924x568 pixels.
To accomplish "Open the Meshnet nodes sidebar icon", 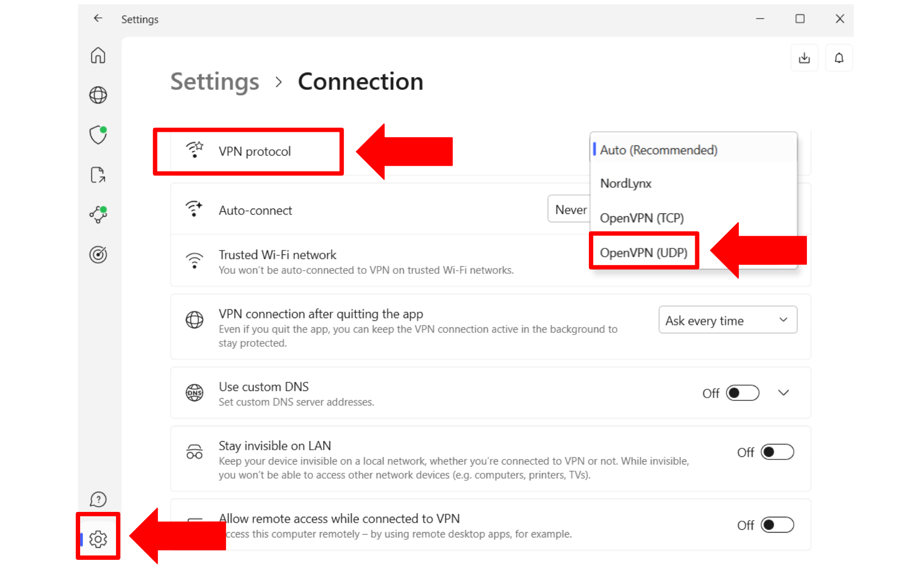I will pyautogui.click(x=98, y=215).
